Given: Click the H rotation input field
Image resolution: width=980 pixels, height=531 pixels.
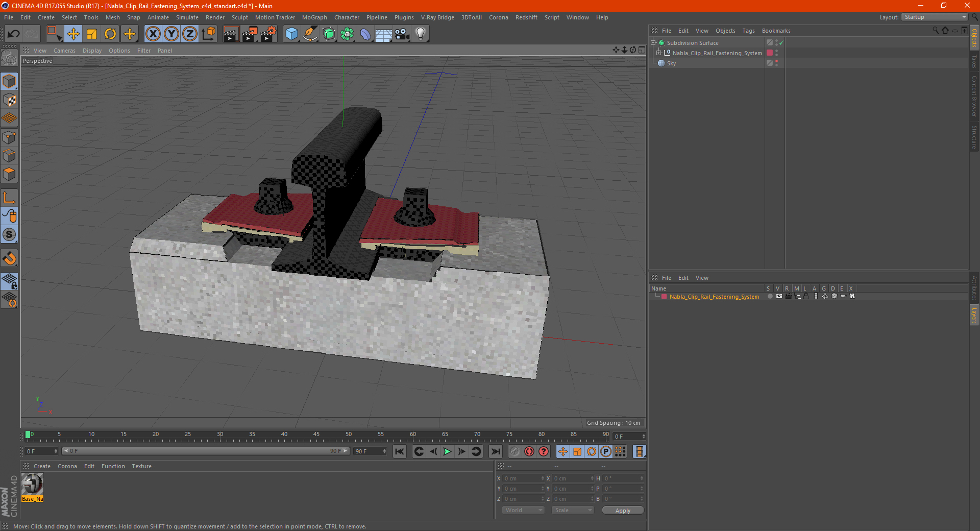Looking at the screenshot, I should 624,478.
